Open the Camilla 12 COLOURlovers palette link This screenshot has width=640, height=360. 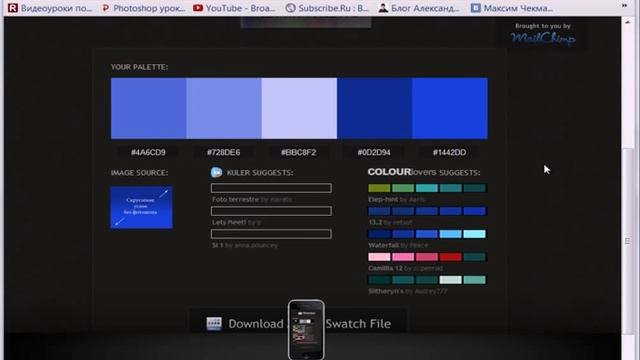pos(385,268)
